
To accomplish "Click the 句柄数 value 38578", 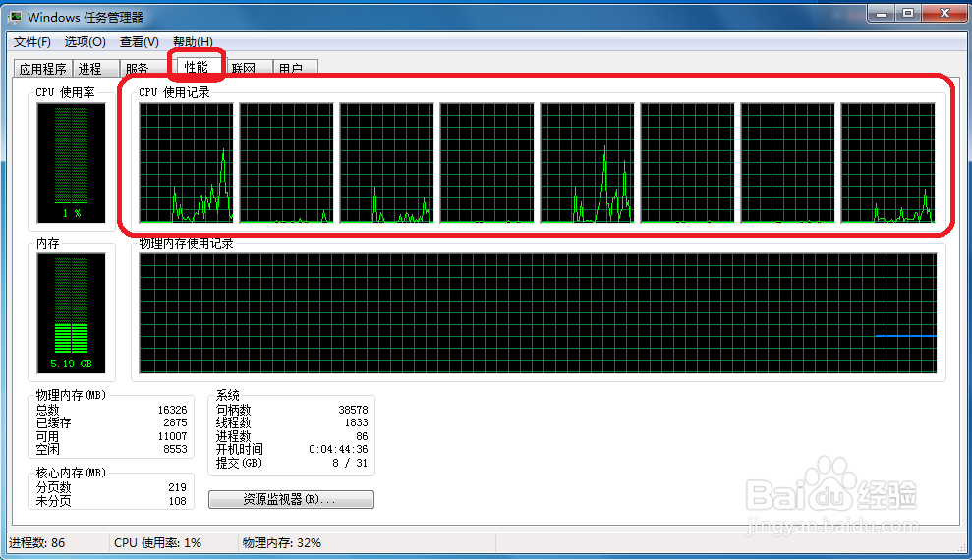I will [x=354, y=410].
